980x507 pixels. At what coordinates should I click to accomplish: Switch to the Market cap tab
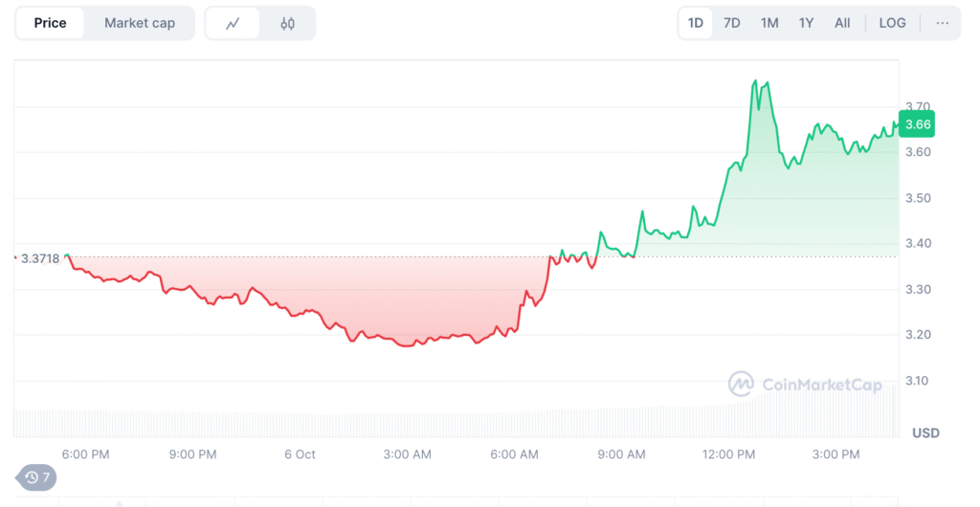click(x=140, y=23)
